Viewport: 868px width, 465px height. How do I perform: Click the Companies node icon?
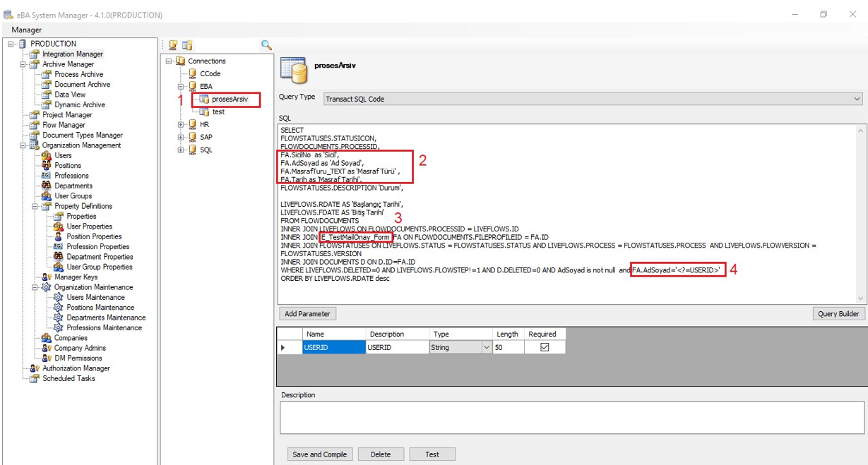click(x=47, y=338)
